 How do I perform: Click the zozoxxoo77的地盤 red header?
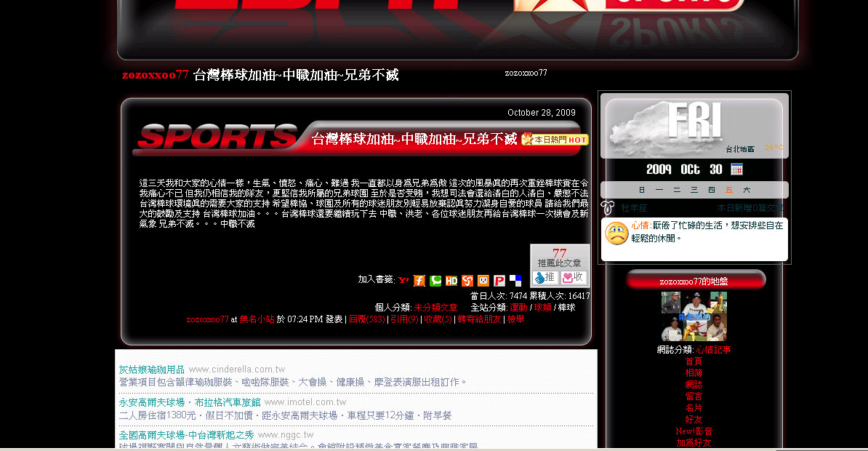coord(695,280)
